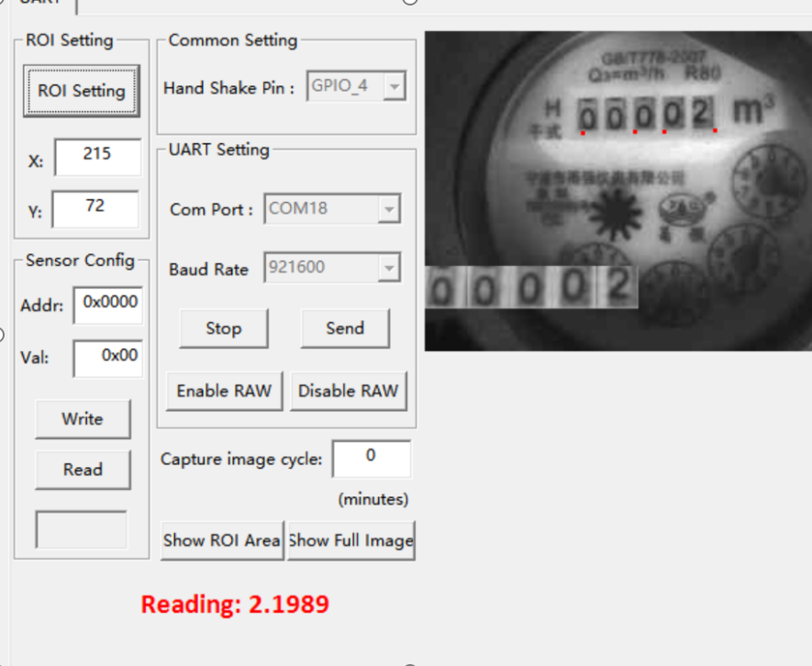The width and height of the screenshot is (812, 666).
Task: Read the sensor register value
Action: (x=83, y=470)
